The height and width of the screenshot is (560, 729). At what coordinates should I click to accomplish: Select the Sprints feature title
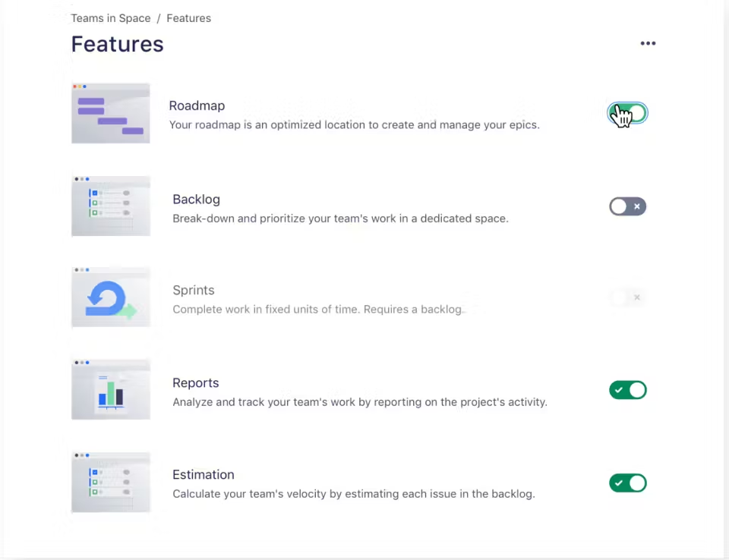(x=194, y=291)
